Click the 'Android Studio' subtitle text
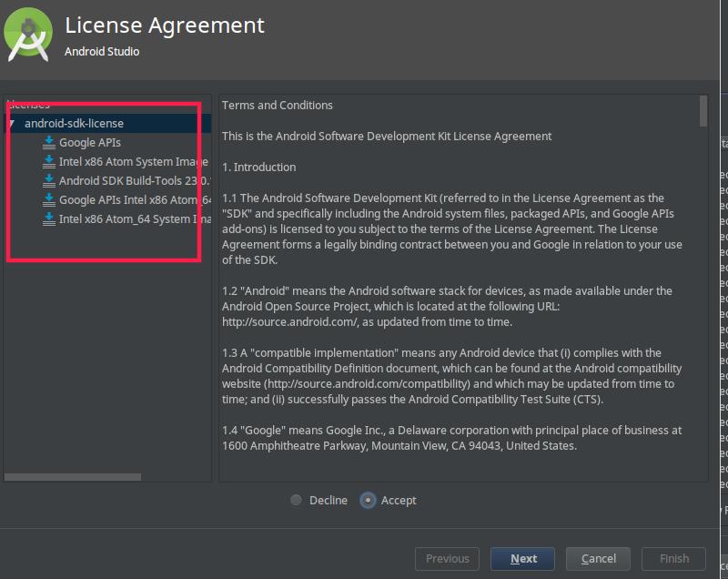This screenshot has height=579, width=728. point(102,52)
